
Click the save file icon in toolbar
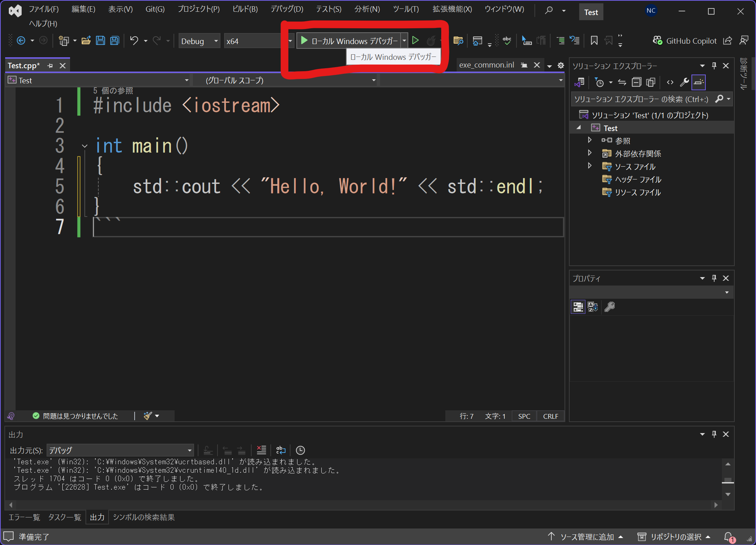point(100,41)
